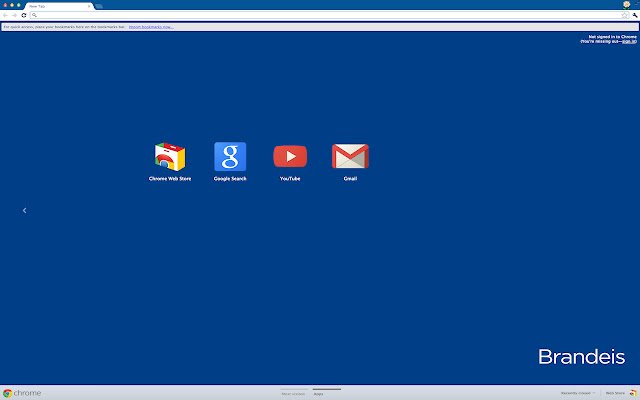This screenshot has height=400, width=640.
Task: Open a new tab with the tab-strip button
Action: click(99, 6)
